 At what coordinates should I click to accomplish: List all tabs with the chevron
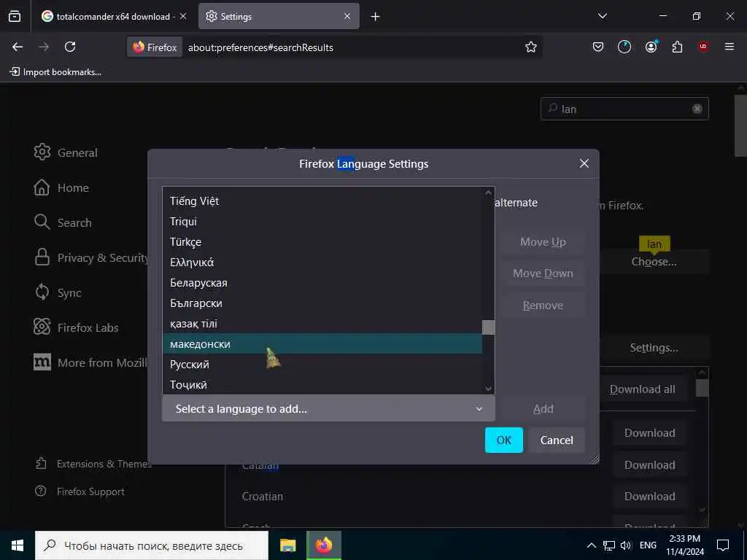[x=602, y=16]
